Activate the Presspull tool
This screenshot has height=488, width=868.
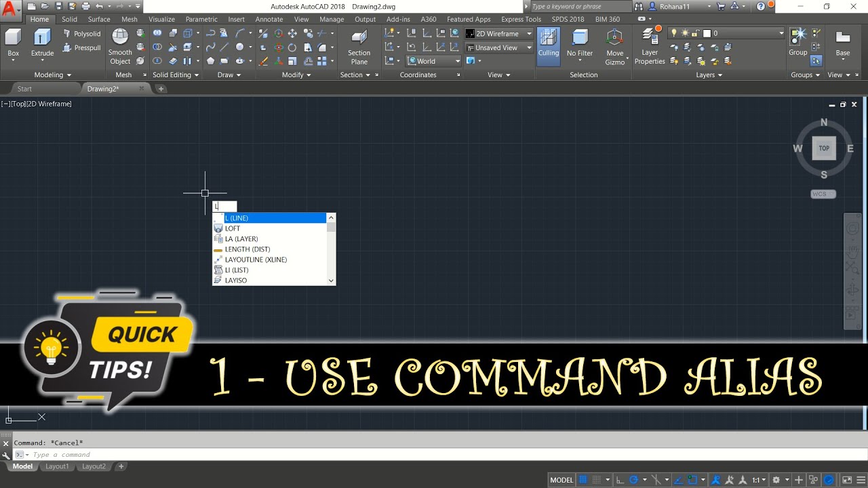tap(81, 47)
